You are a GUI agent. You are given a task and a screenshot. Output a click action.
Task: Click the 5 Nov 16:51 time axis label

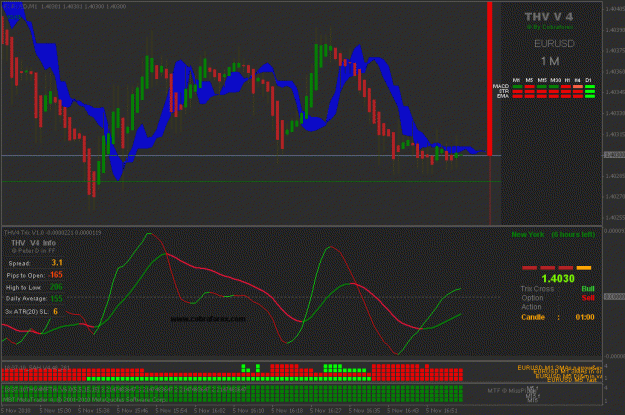[442, 410]
